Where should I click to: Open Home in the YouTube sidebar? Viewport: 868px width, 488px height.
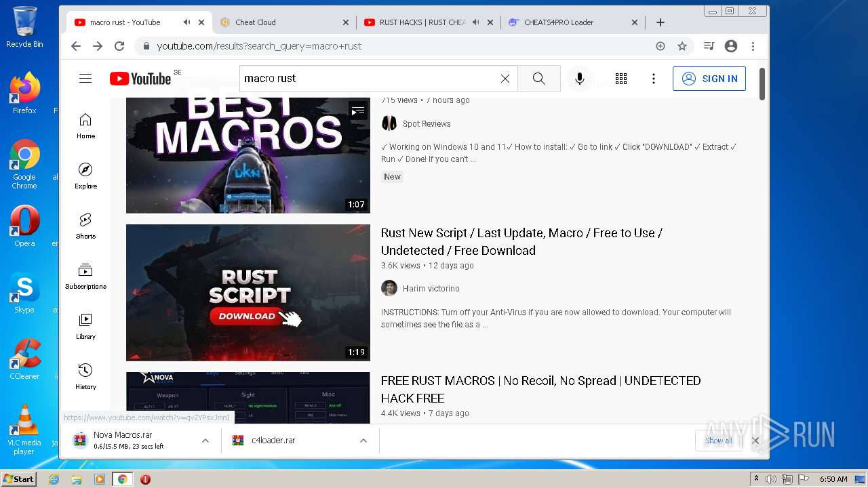click(x=85, y=126)
